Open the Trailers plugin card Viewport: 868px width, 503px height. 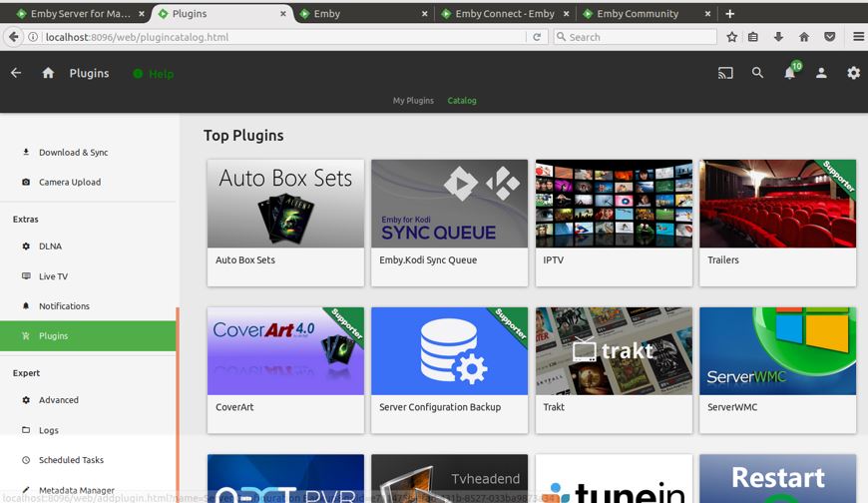(778, 223)
